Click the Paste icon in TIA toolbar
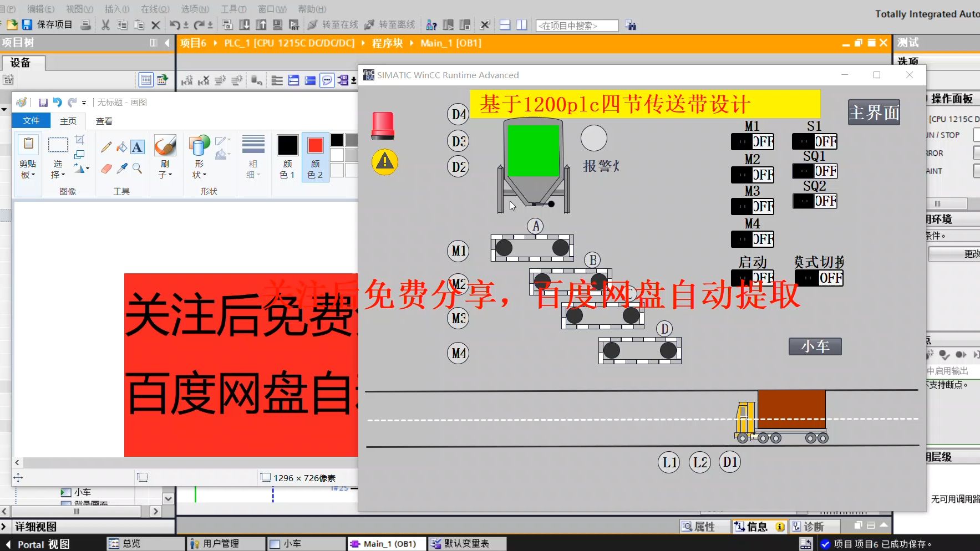980x551 pixels. click(139, 25)
